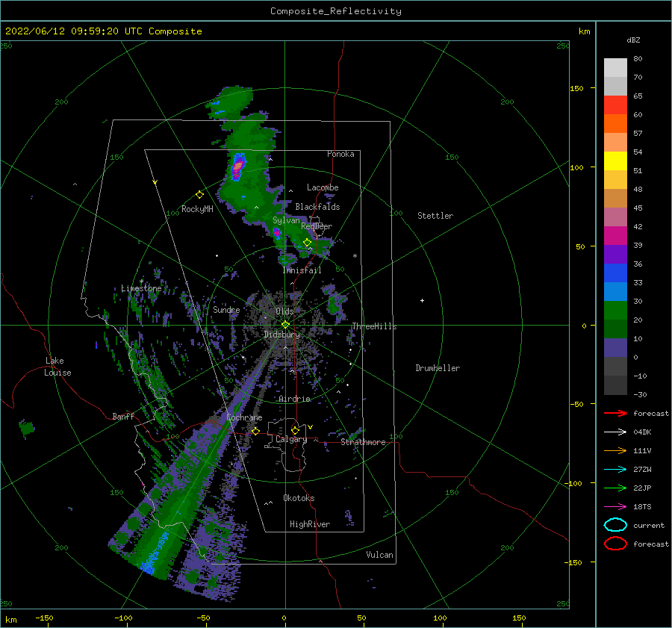Click the Innisfail city label
The image size is (672, 628).
(302, 270)
